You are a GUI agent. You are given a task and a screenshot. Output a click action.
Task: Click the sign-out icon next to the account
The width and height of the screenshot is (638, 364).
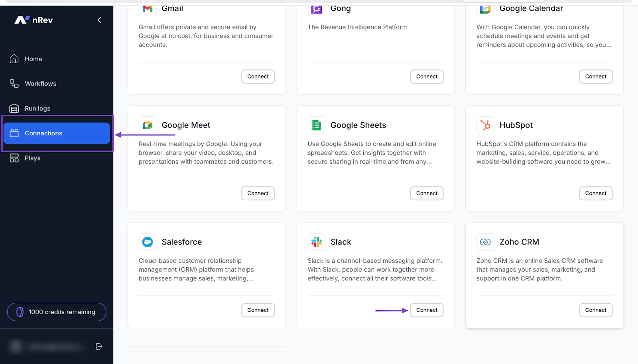tap(99, 346)
